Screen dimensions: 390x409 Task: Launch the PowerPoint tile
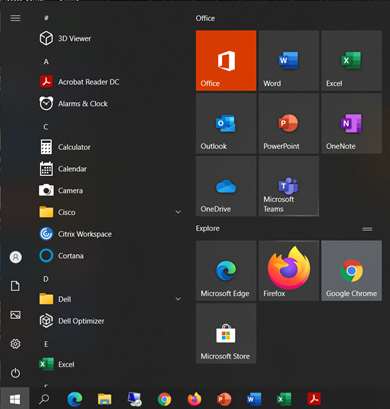coord(289,123)
